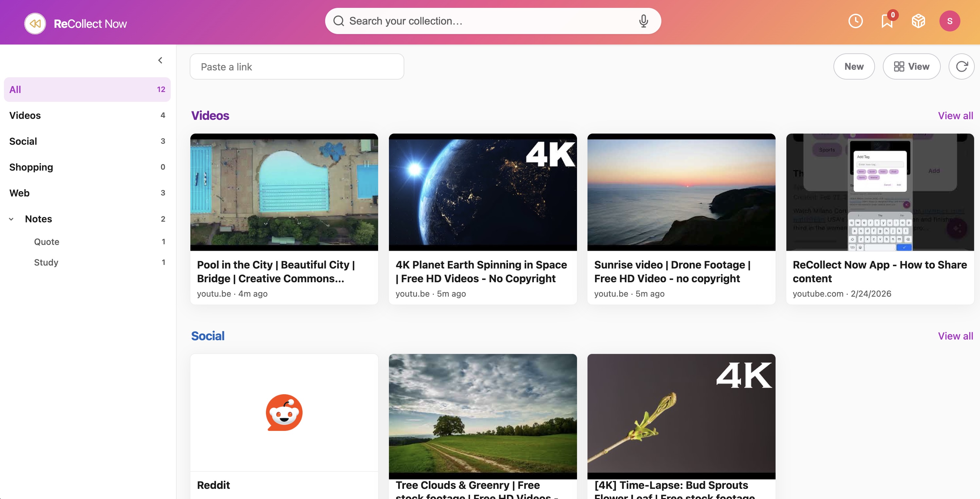
Task: Select the Social category in sidebar
Action: (x=87, y=141)
